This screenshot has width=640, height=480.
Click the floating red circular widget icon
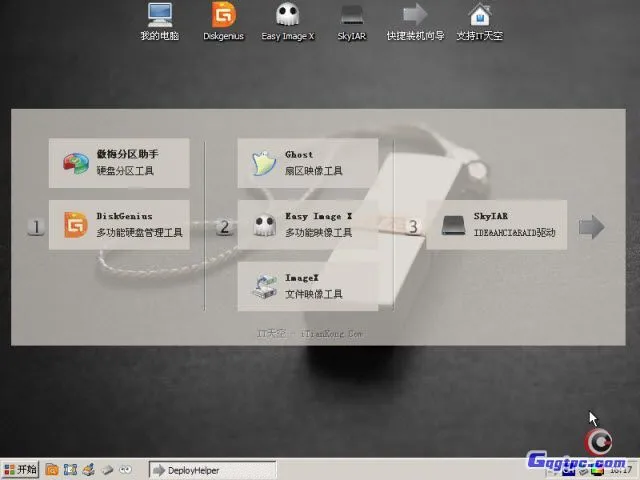[598, 442]
